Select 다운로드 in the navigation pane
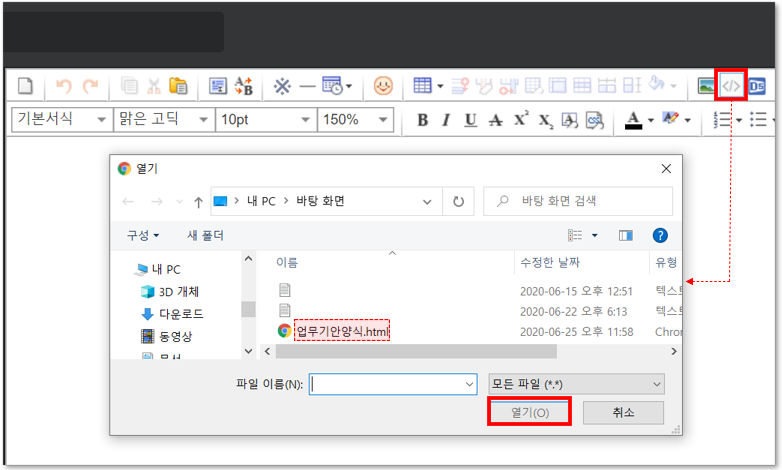 pos(178,314)
